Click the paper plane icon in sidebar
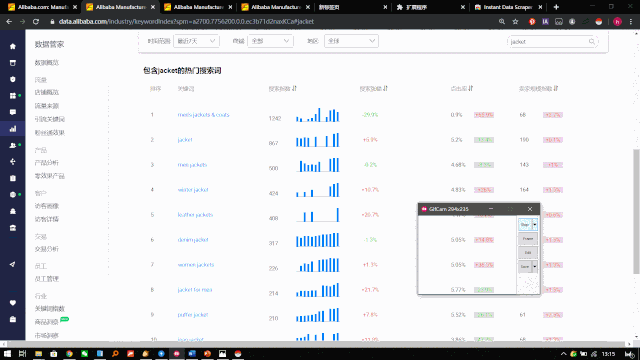 (13, 264)
